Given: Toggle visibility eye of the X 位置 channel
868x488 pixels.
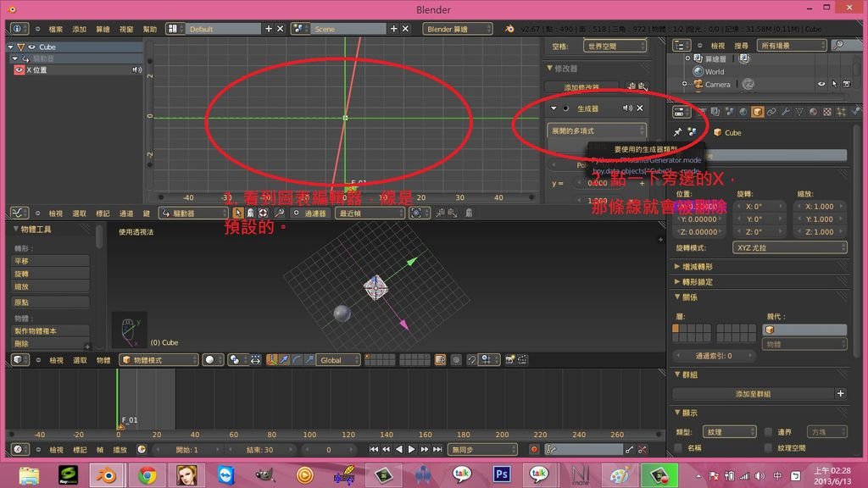Looking at the screenshot, I should click(x=19, y=69).
